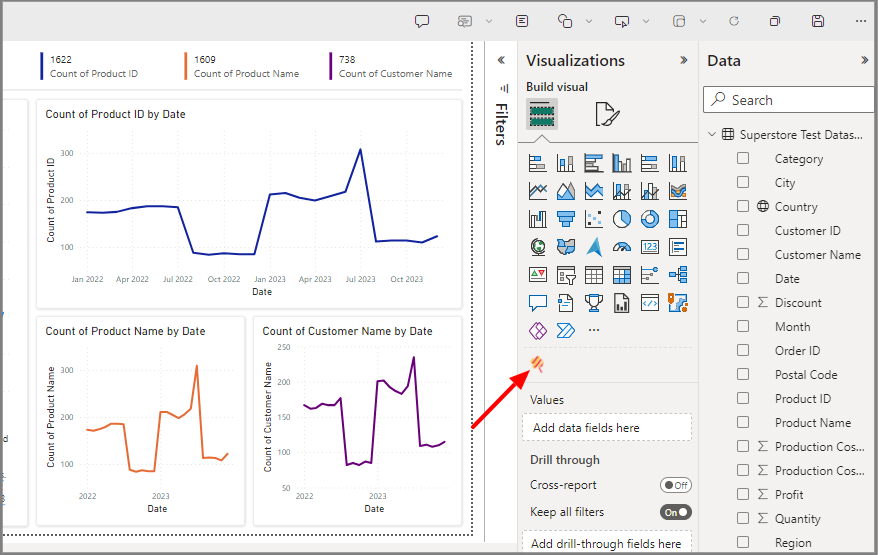Click the Add data fields here well
The image size is (878, 555).
pos(607,428)
